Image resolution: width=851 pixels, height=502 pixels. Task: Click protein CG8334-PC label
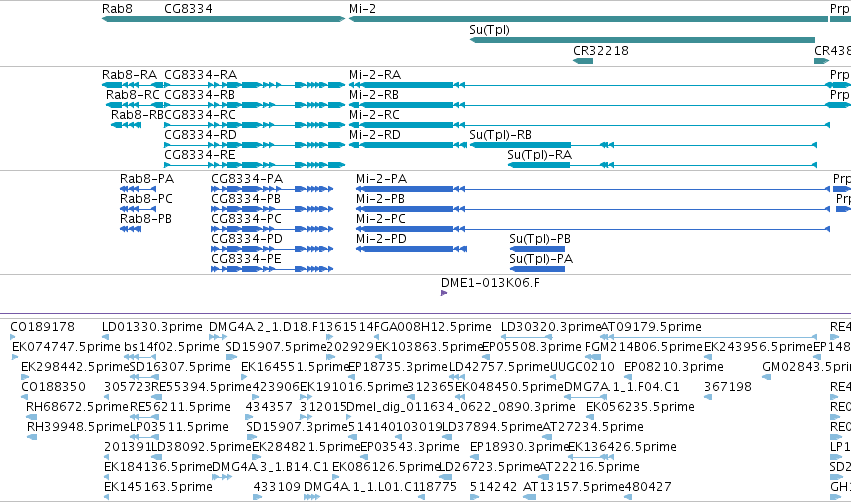(x=246, y=219)
